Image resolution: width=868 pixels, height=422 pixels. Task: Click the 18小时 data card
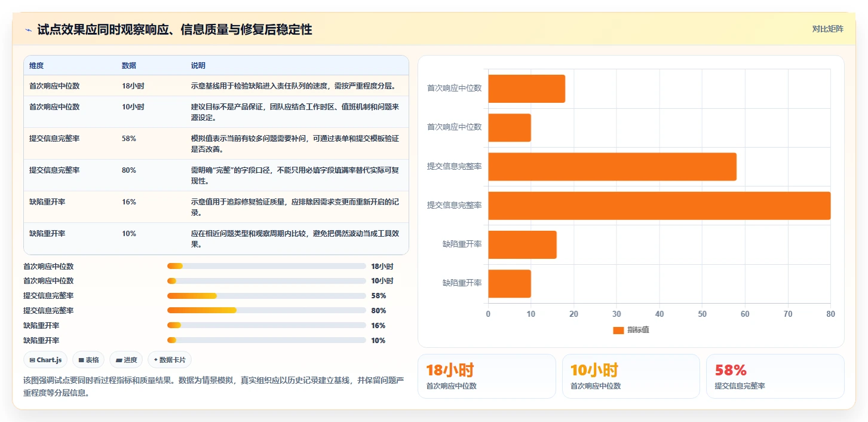(486, 376)
